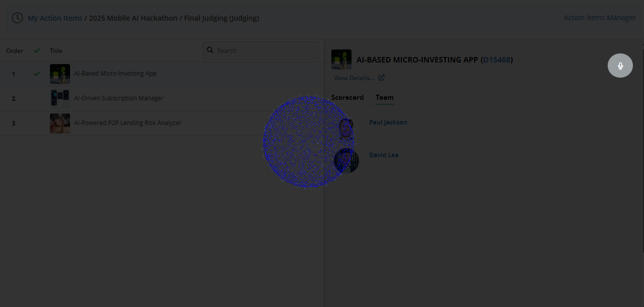Click the microphone voice button

tap(620, 66)
